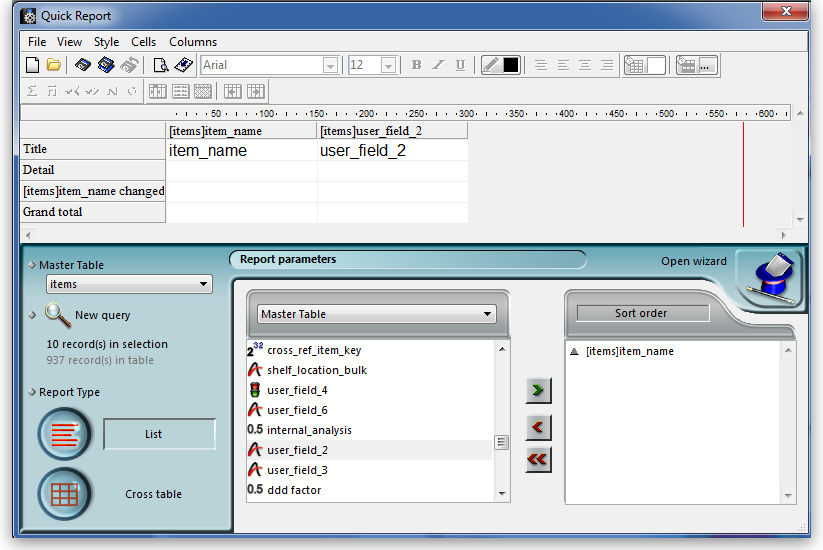This screenshot has height=550, width=823.
Task: Remove field with the single red arrow
Action: [x=538, y=427]
